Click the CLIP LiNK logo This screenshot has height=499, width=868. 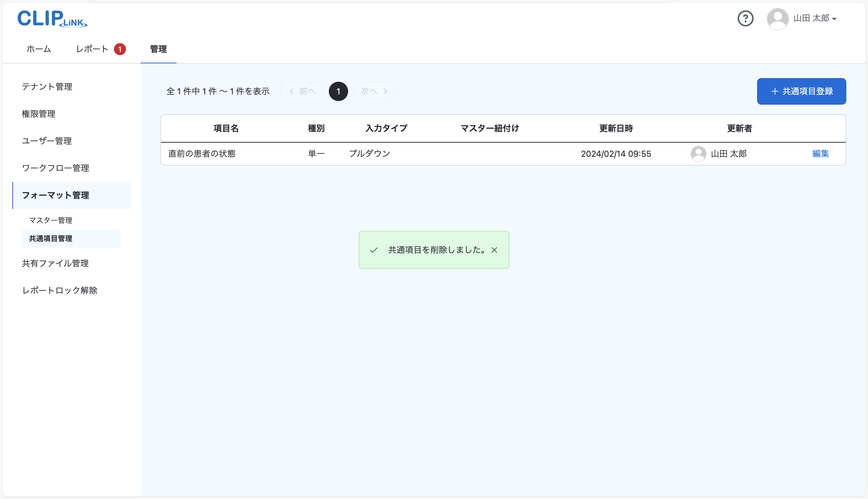pyautogui.click(x=52, y=19)
